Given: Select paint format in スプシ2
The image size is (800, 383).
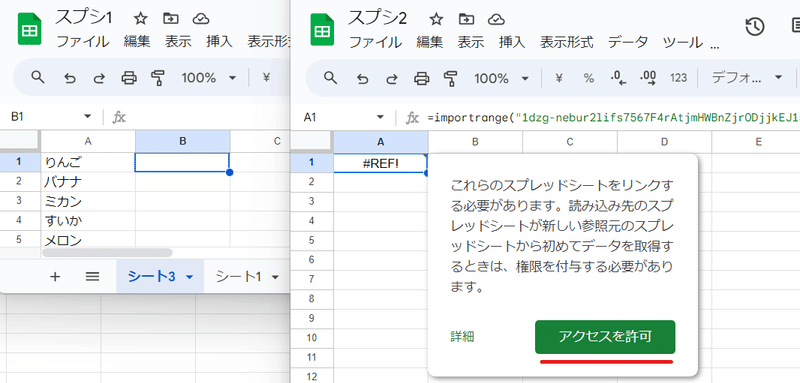Looking at the screenshot, I should [x=451, y=79].
